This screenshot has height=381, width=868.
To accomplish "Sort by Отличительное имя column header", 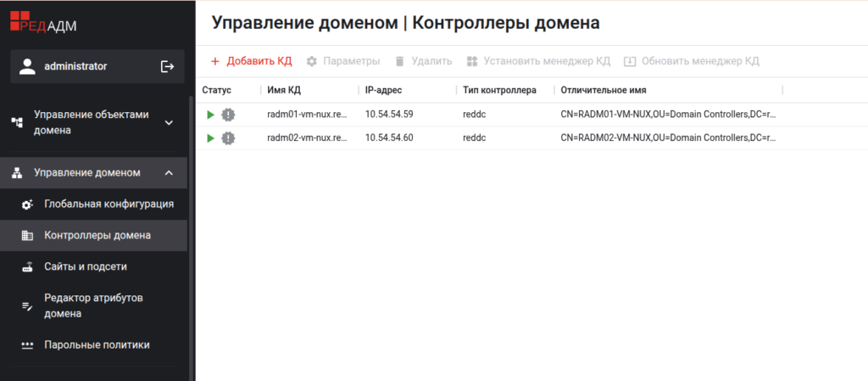I will coord(604,90).
